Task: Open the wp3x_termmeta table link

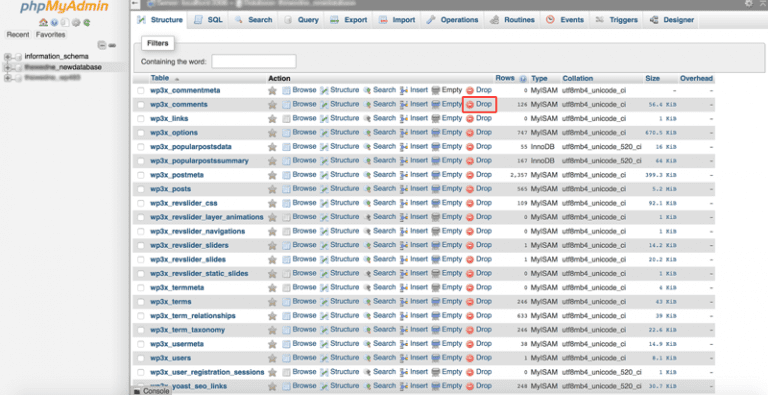Action: (x=177, y=288)
